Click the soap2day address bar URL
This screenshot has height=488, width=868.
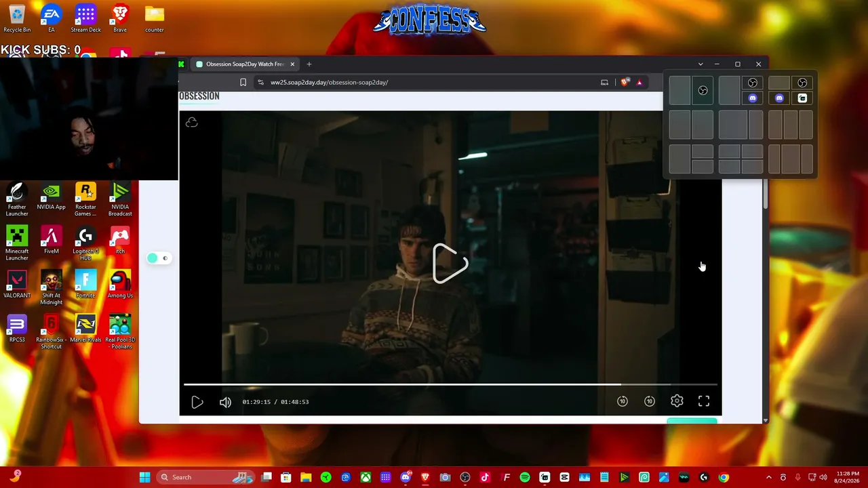pos(330,82)
